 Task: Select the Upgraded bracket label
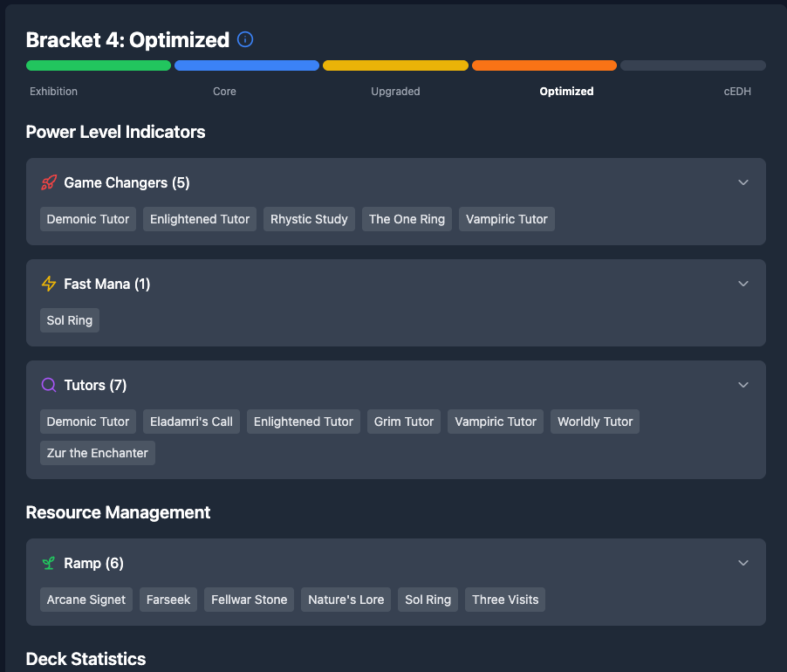coord(395,92)
